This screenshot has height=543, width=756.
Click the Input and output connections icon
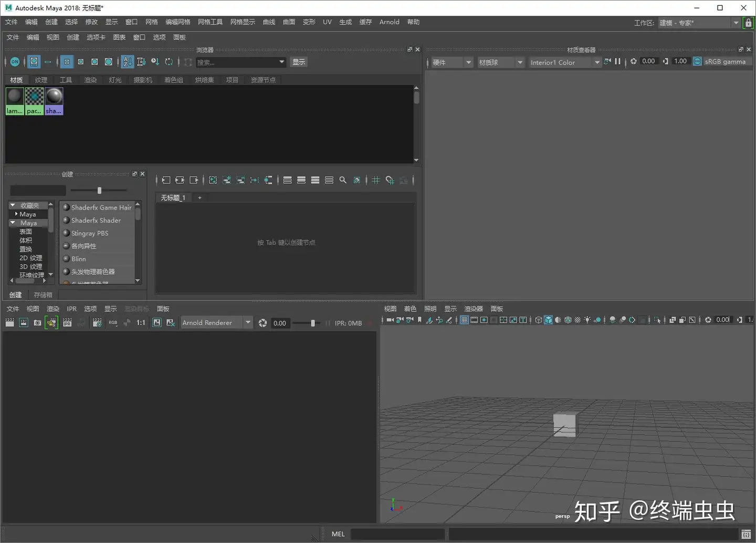(180, 180)
